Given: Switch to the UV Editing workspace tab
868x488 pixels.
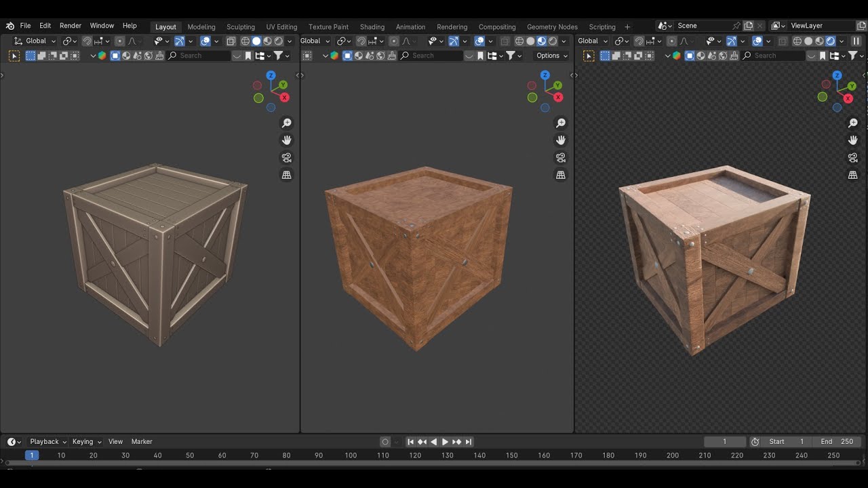Looking at the screenshot, I should [x=281, y=27].
